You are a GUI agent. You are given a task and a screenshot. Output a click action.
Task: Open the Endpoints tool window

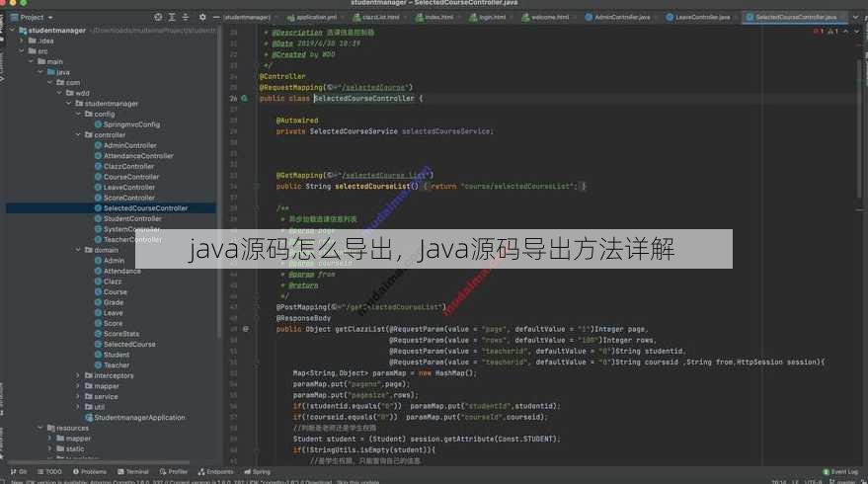click(216, 472)
